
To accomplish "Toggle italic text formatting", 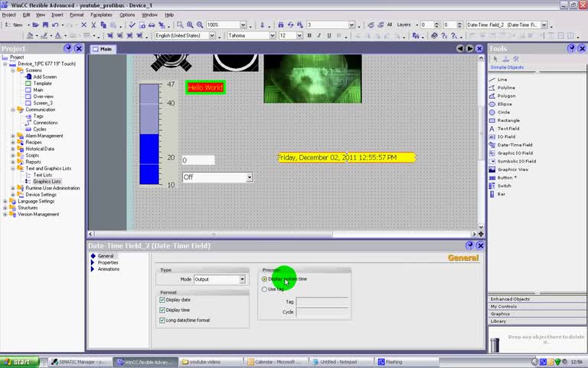I will (319, 35).
